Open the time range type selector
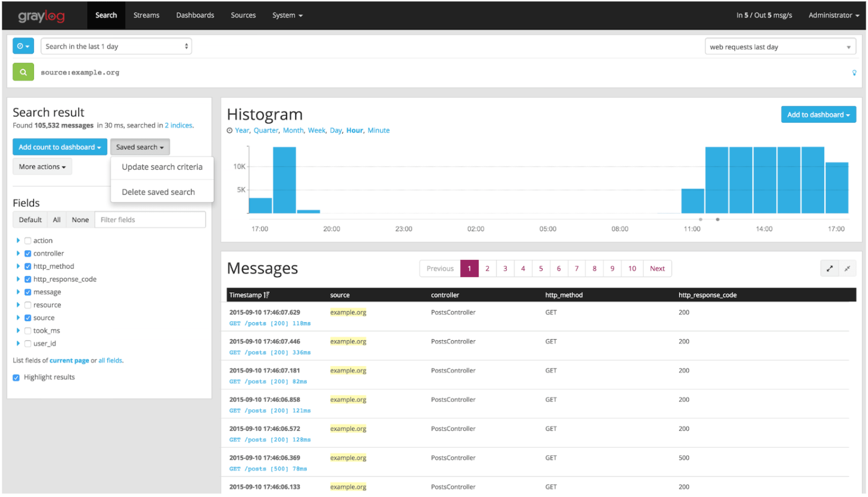Image resolution: width=868 pixels, height=497 pixels. click(23, 46)
